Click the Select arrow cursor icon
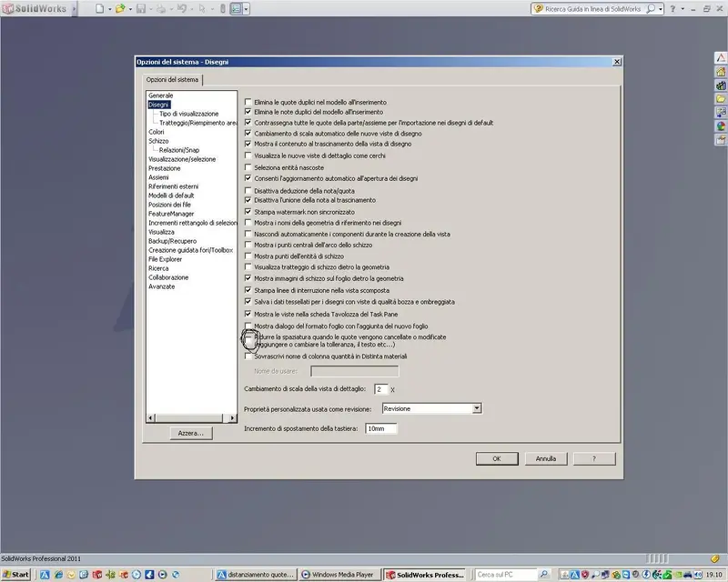Screen dimensions: 728x582 [202, 8]
